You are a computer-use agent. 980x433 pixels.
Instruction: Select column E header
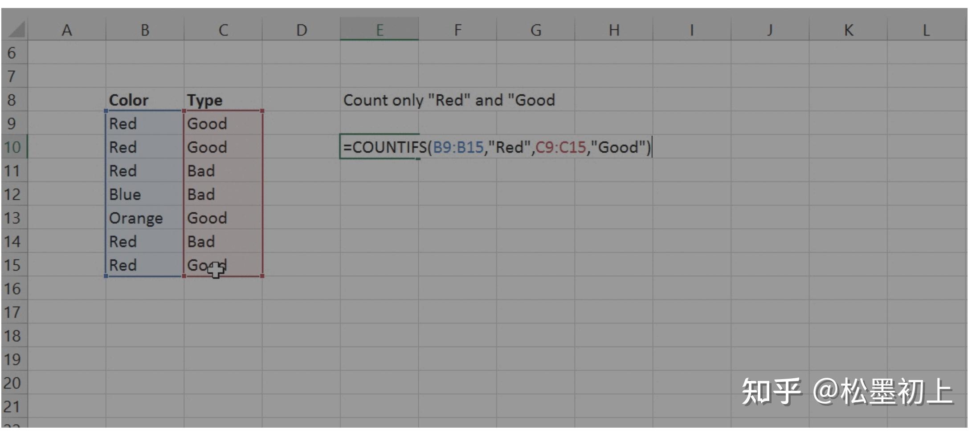click(x=379, y=29)
